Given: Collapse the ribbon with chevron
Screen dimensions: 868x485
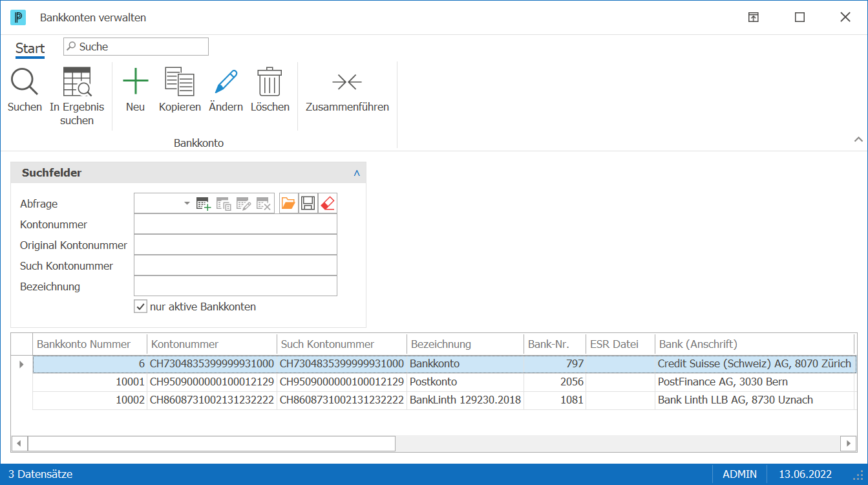Looking at the screenshot, I should (858, 139).
